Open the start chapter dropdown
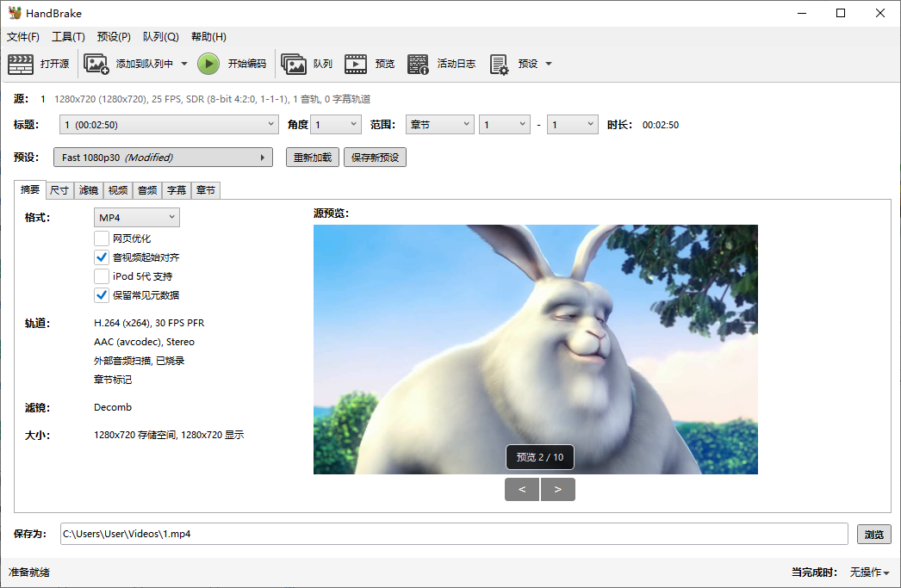This screenshot has height=588, width=901. click(x=505, y=125)
